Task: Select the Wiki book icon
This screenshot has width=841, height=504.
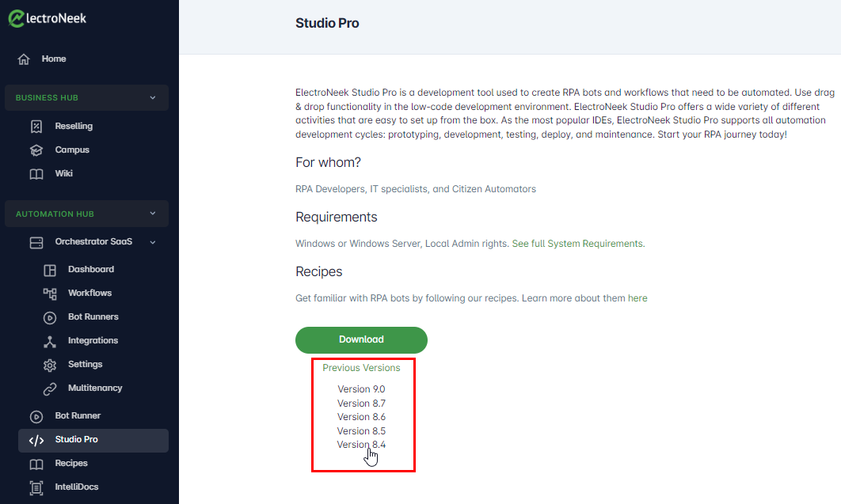Action: tap(36, 173)
